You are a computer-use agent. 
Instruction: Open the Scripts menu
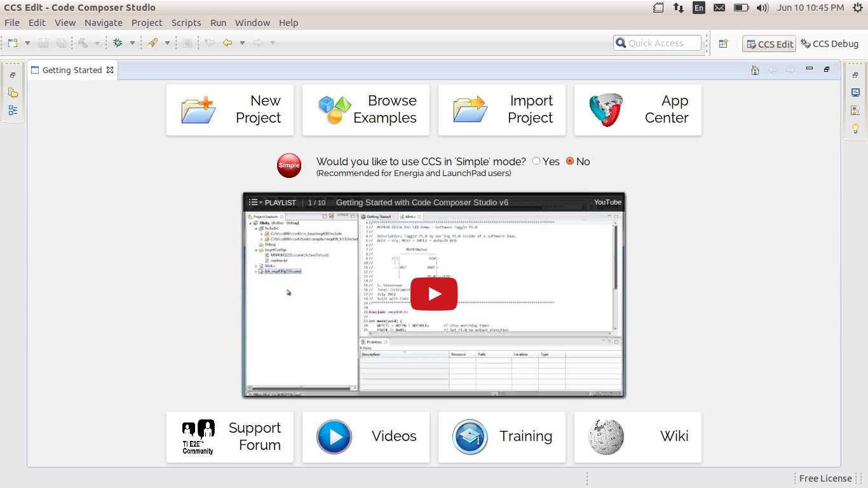pos(186,23)
